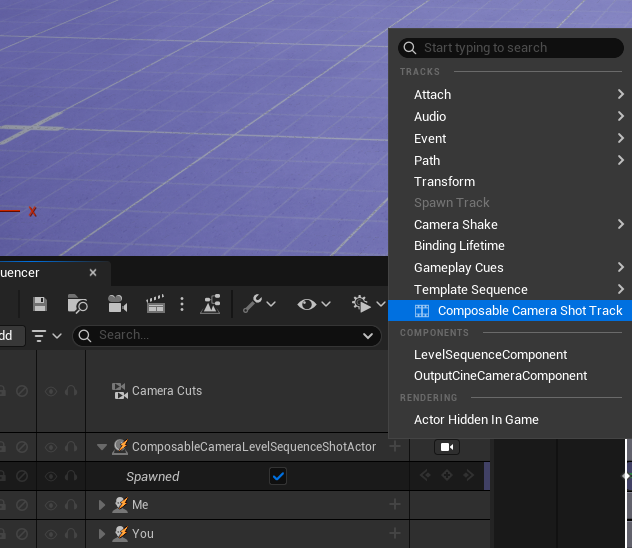Toggle mute circle on You track

coord(22,534)
